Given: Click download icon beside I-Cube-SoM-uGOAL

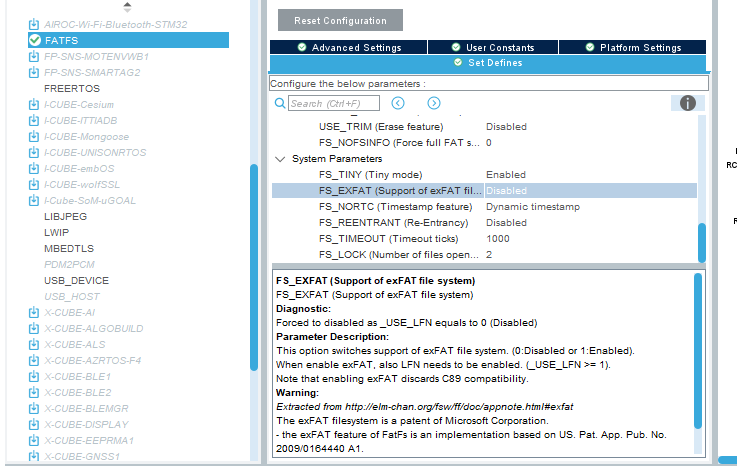Looking at the screenshot, I should [x=34, y=200].
